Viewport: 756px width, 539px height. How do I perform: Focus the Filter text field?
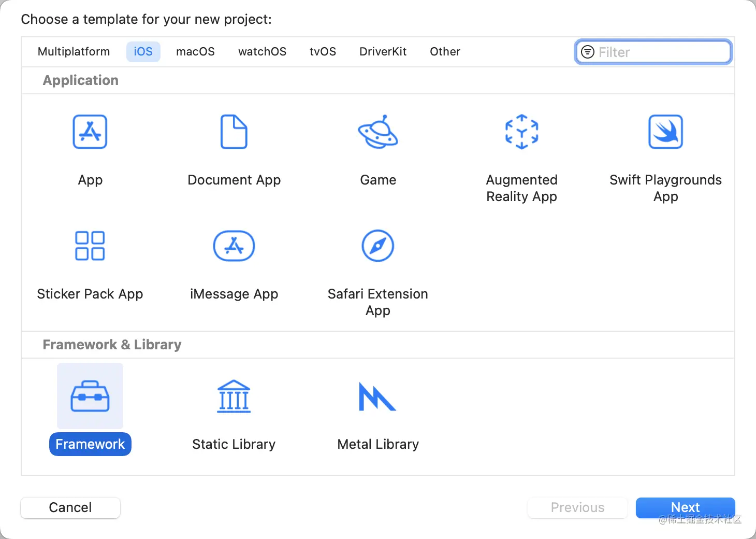pos(653,52)
